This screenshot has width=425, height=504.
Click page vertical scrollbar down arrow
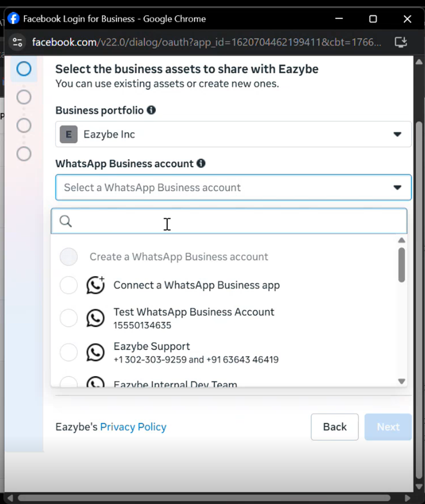[x=419, y=487]
